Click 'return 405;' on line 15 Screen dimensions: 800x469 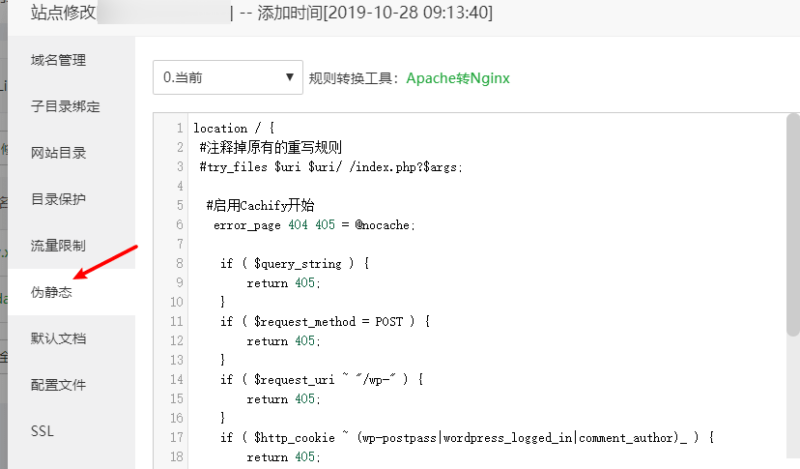pos(283,399)
